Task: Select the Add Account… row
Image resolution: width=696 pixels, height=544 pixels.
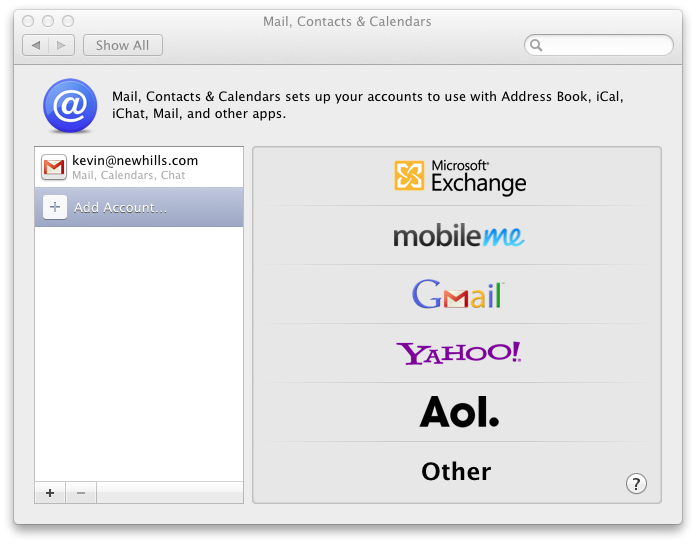Action: tap(139, 207)
